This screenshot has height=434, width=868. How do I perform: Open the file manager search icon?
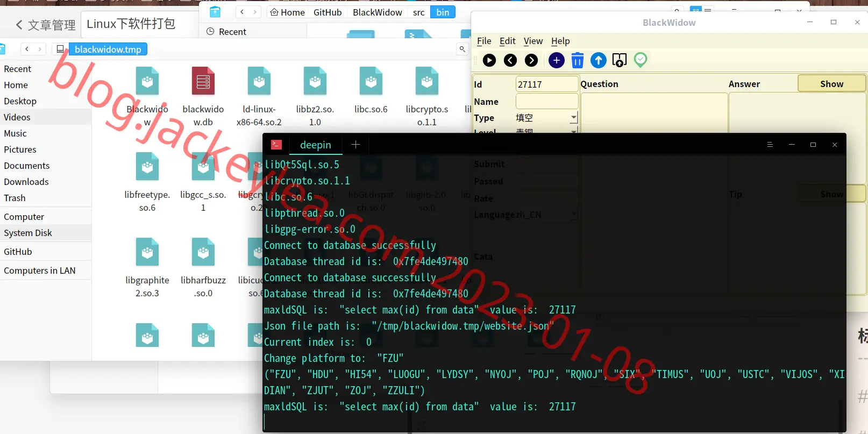pos(462,49)
